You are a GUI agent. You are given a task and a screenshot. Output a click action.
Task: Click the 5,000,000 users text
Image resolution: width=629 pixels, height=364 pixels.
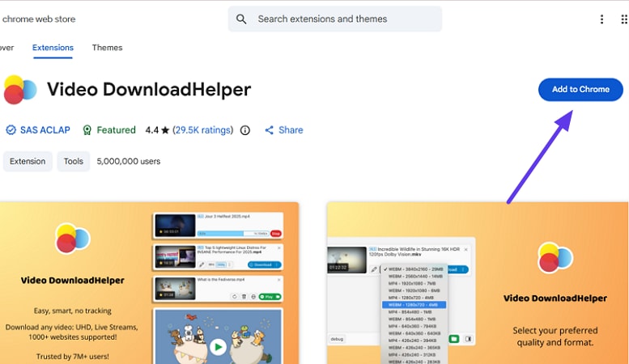click(129, 161)
